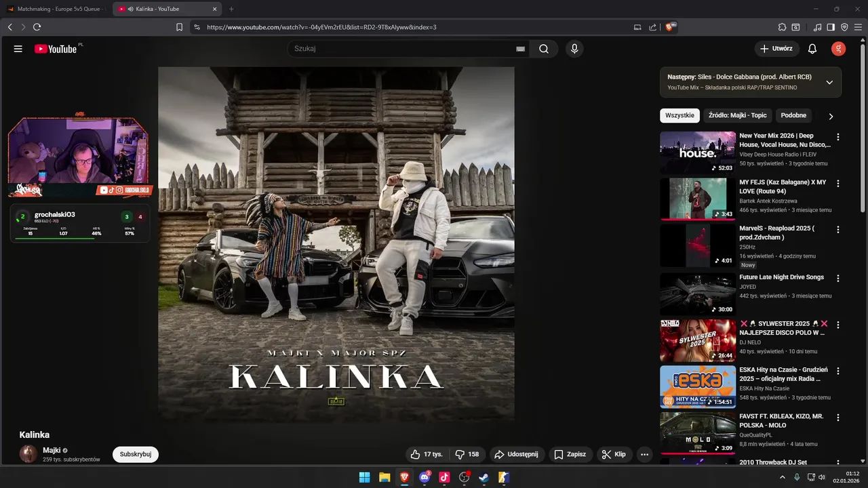Open Discord from the taskbar
Viewport: 868px width, 488px height.
coord(425,477)
